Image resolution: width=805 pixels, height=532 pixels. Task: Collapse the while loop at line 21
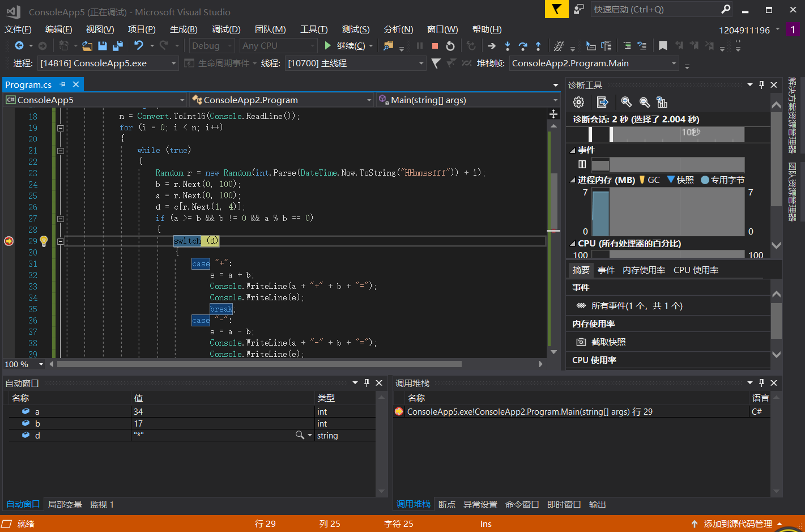(x=61, y=151)
